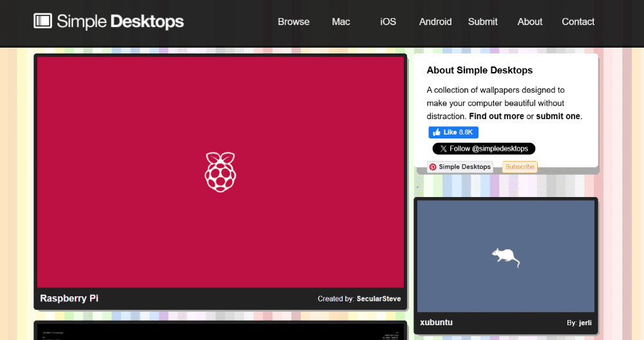The height and width of the screenshot is (340, 644).
Task: Go to the Mac section
Action: click(341, 22)
